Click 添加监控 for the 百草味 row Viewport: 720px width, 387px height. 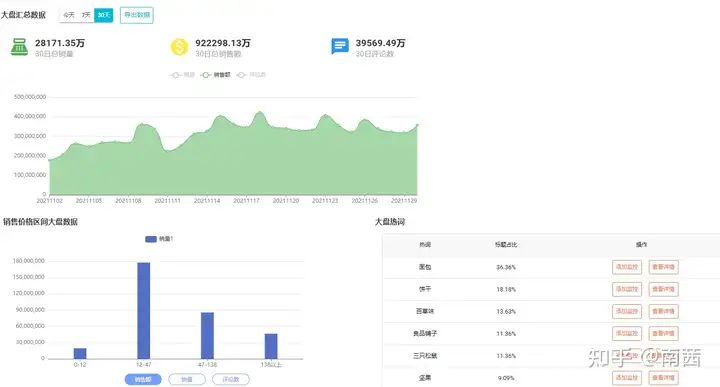627,311
